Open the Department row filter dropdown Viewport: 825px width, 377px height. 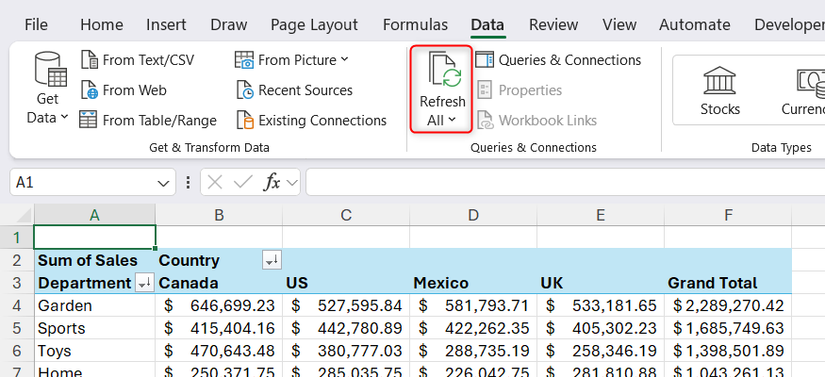click(145, 283)
